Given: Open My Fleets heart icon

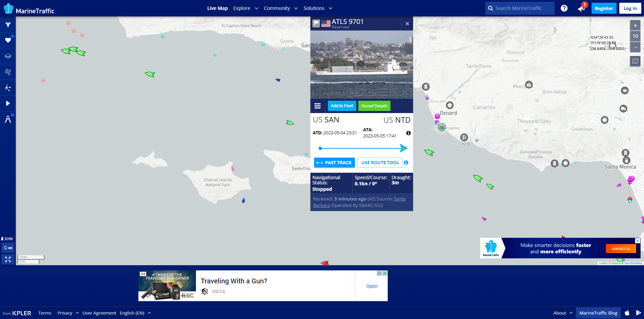Looking at the screenshot, I should click(x=8, y=40).
